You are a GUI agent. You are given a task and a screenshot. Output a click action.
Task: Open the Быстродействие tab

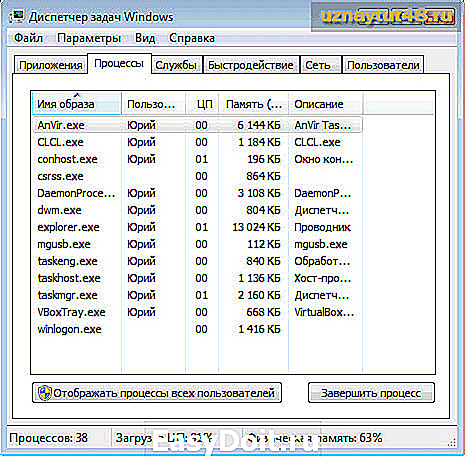(x=251, y=65)
